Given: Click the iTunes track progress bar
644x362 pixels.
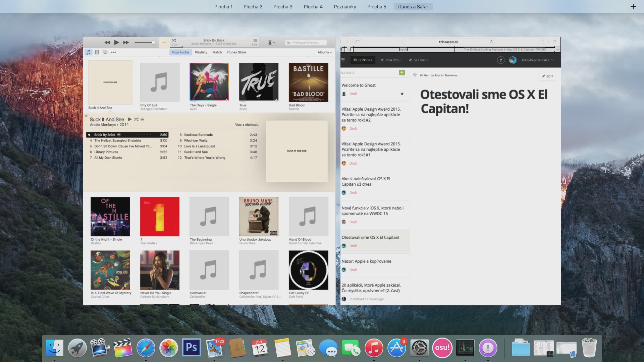Looking at the screenshot, I should click(x=215, y=47).
